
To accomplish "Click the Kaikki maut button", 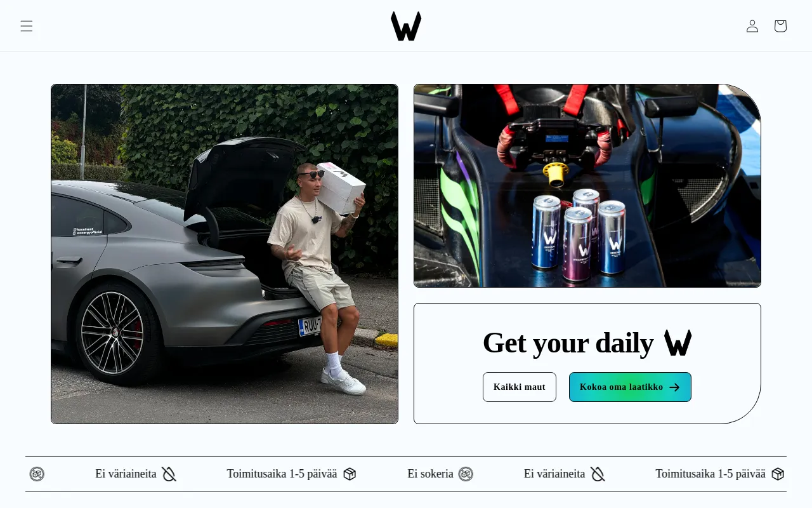I will coord(520,387).
